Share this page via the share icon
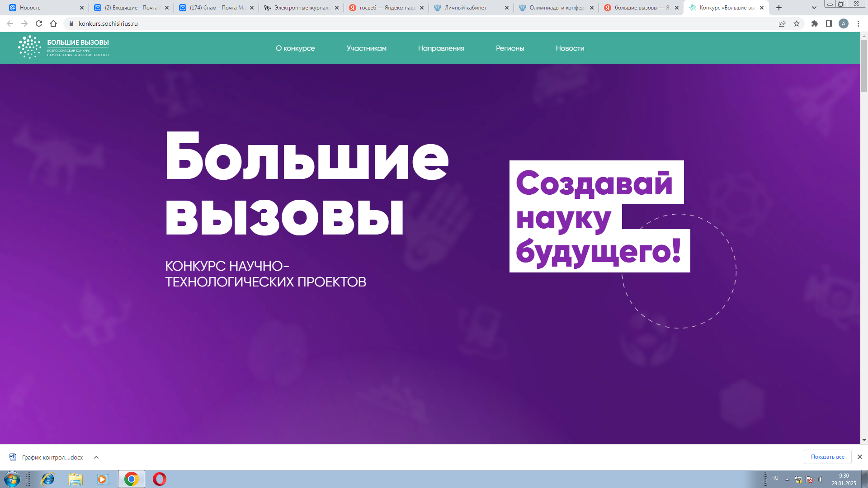Screen dimensions: 868x488 pyautogui.click(x=782, y=23)
